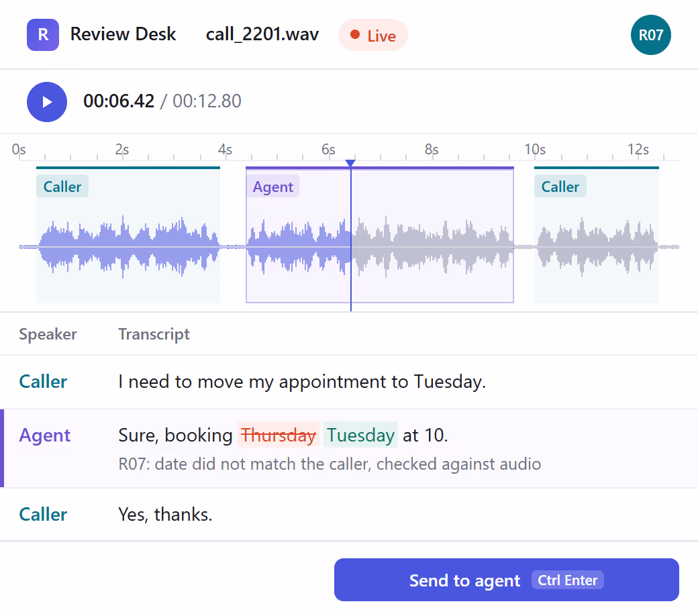Click the 2s tick on the ruler
This screenshot has width=698, height=616.
pos(122,150)
